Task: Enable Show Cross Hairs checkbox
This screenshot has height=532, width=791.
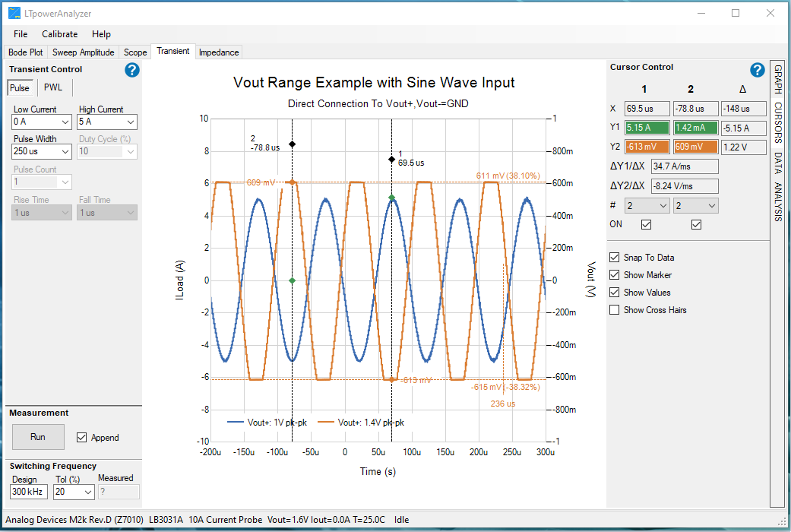Action: pos(615,310)
